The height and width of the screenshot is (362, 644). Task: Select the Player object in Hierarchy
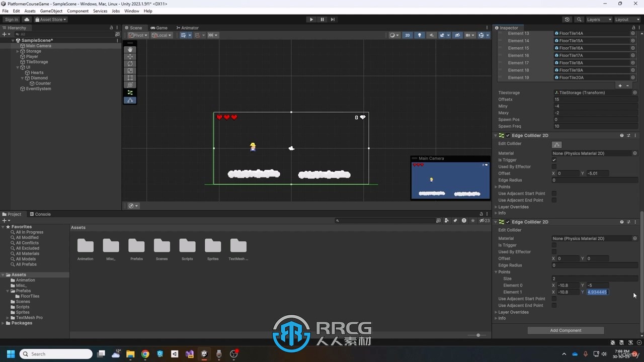pyautogui.click(x=32, y=56)
